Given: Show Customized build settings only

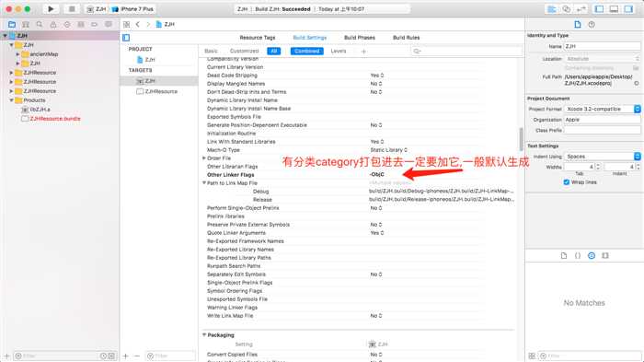Looking at the screenshot, I should [245, 51].
